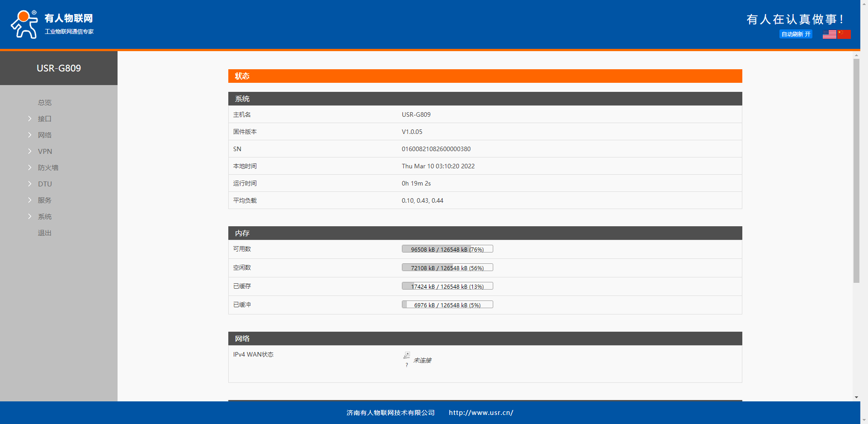Expand the 网络 sidebar chevron
Screen dimensions: 868x424
pos(30,135)
